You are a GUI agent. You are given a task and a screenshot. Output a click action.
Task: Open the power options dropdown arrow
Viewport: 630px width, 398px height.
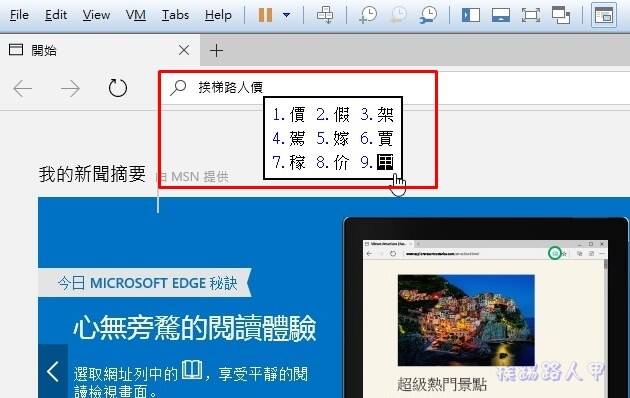[286, 15]
